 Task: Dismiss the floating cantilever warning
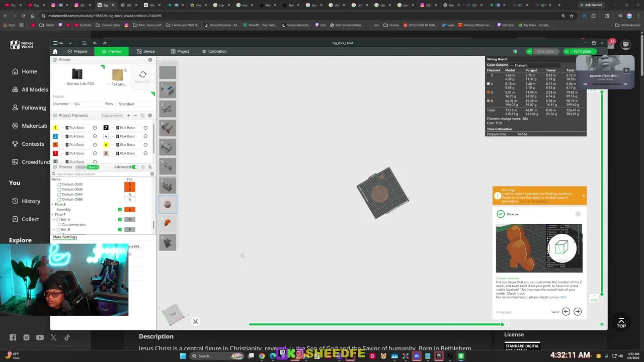[x=583, y=196]
